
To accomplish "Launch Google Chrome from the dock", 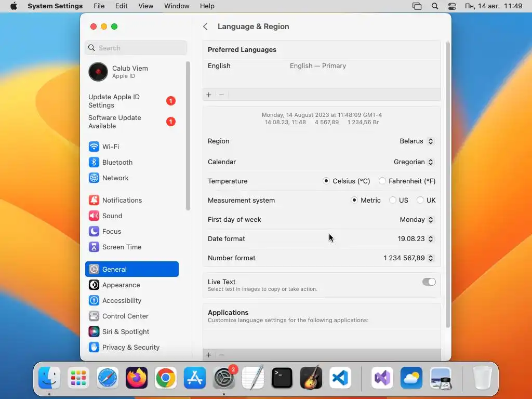I will click(x=166, y=378).
